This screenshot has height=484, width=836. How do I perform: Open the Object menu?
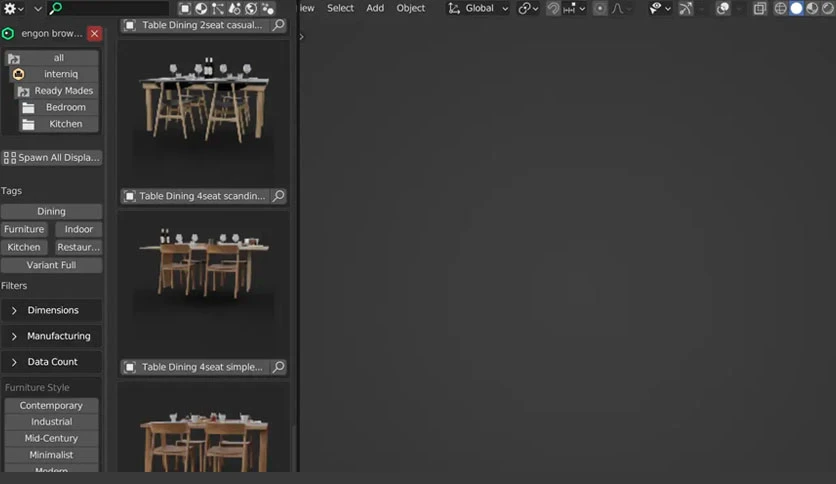(x=411, y=9)
